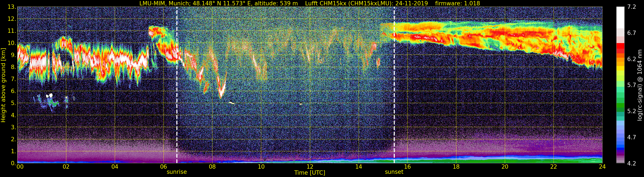Click the white top section of the colorbar
Viewport: 644px width, 177px height.
point(620,17)
